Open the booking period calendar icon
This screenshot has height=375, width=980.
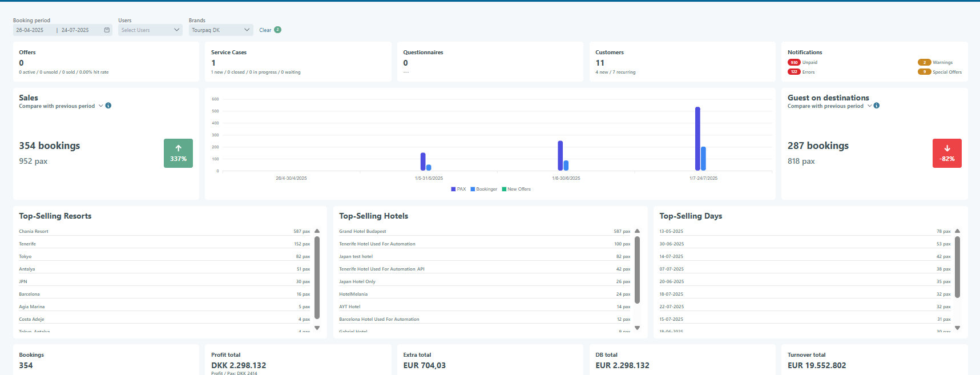(107, 30)
